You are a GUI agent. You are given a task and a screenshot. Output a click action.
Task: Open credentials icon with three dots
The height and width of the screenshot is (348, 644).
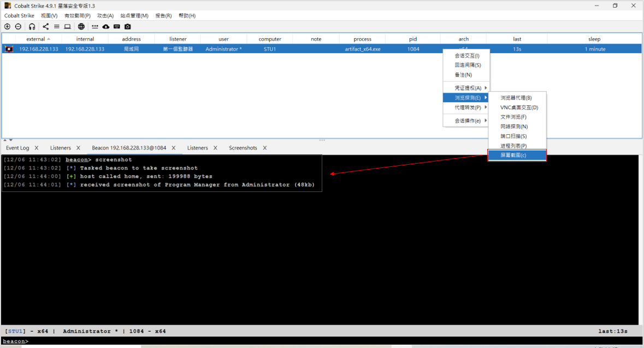click(x=95, y=27)
